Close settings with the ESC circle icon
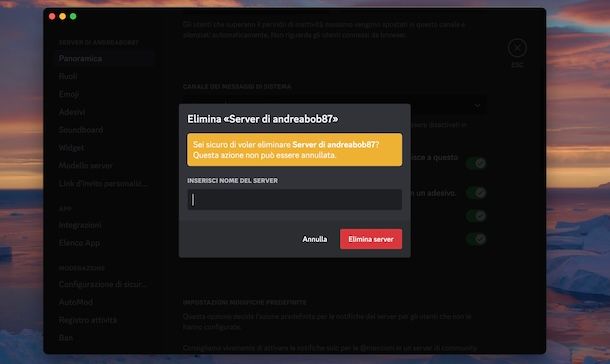This screenshot has width=610, height=364. (x=517, y=48)
